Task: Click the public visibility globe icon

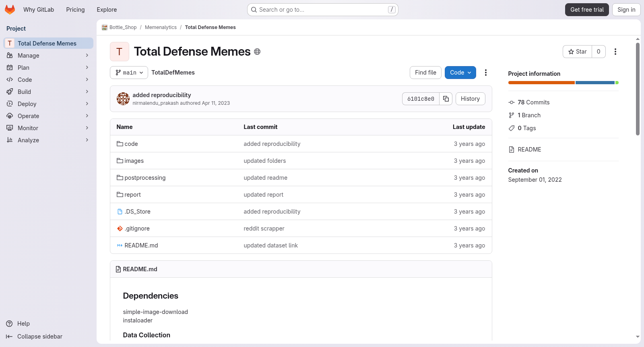Action: click(257, 52)
